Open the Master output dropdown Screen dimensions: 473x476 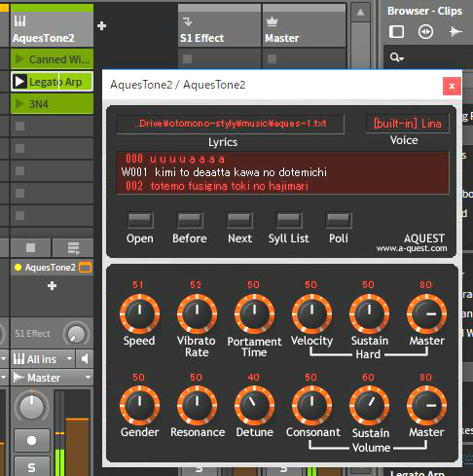pyautogui.click(x=52, y=378)
